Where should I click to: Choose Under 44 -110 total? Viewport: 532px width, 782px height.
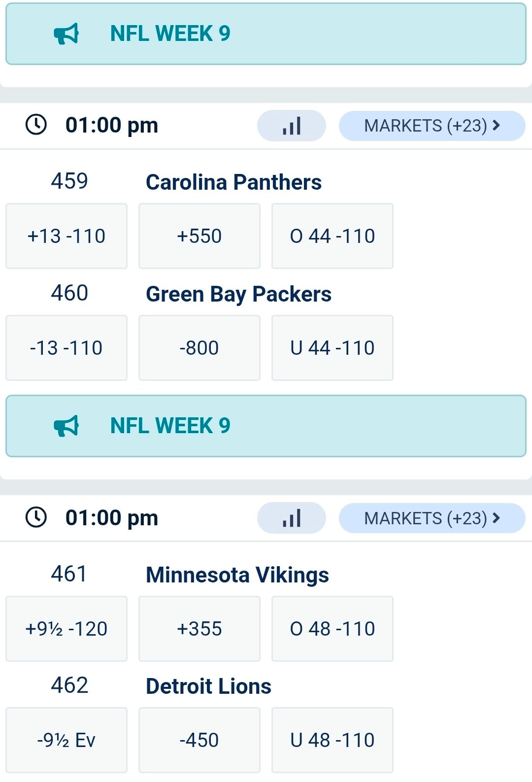[332, 348]
